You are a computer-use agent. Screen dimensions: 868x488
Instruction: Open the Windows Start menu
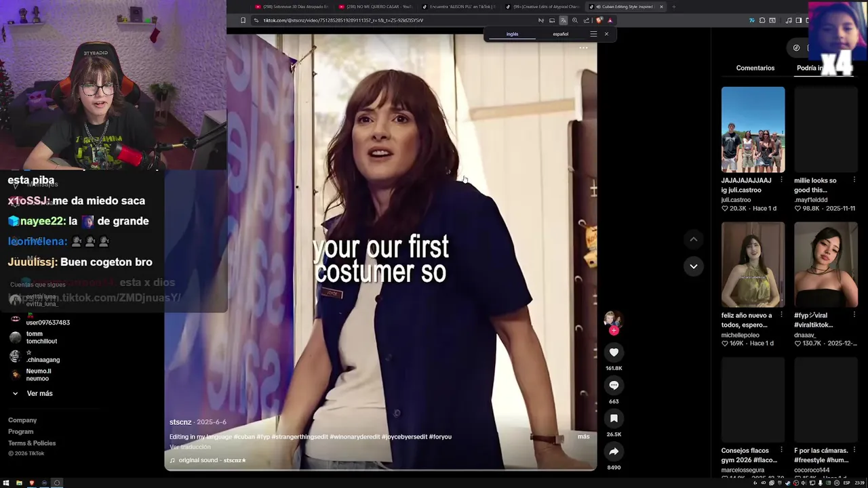(x=6, y=483)
